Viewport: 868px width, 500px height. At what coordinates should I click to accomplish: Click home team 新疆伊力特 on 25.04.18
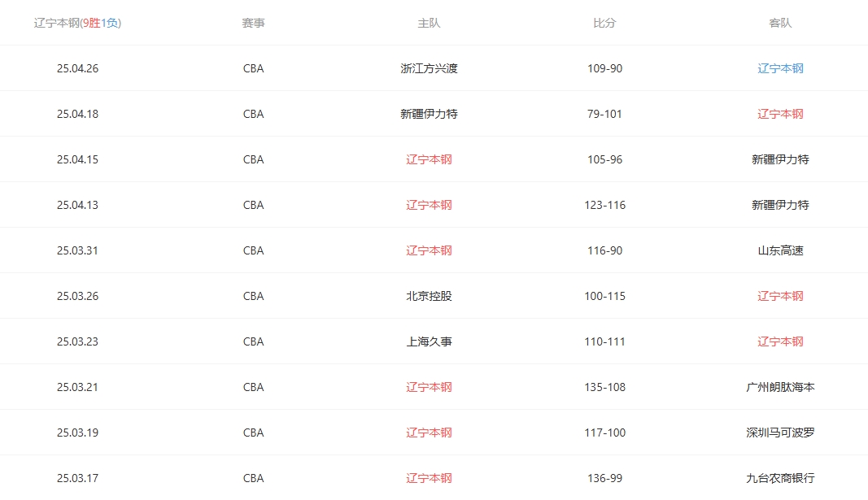[429, 114]
